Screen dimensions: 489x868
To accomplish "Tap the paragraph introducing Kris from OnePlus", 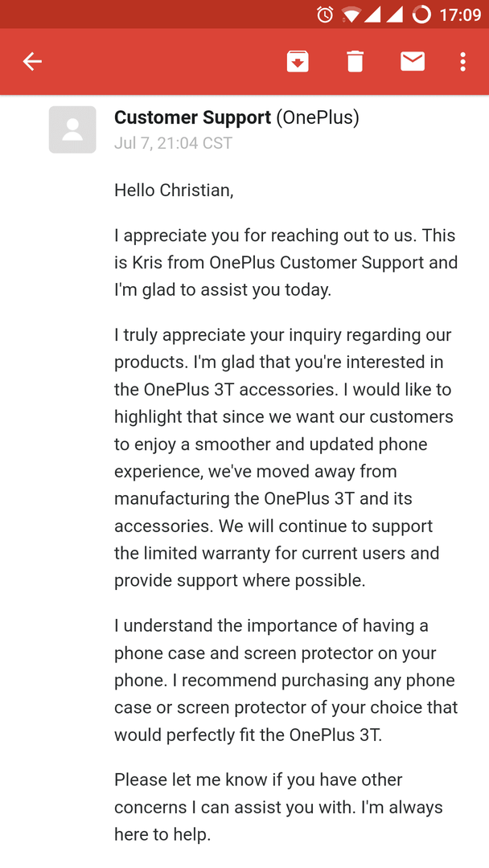I will 286,262.
